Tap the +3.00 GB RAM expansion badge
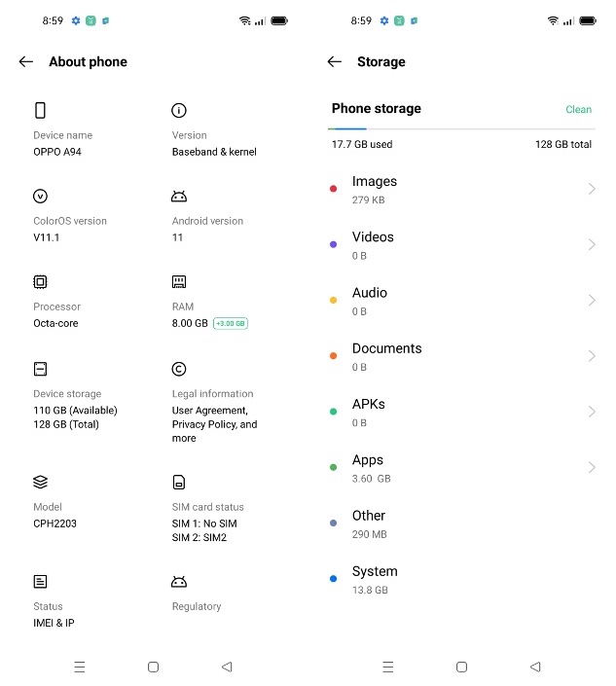Viewport: 616px width, 686px height. [231, 323]
